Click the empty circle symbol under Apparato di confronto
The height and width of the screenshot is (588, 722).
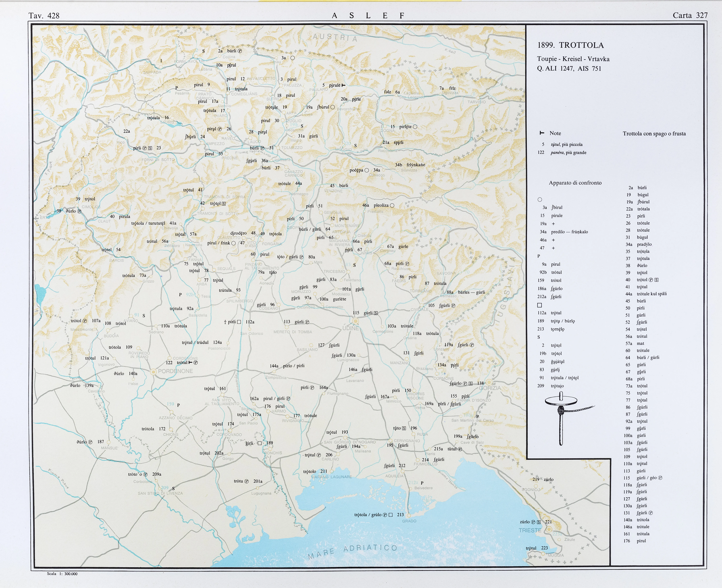pyautogui.click(x=540, y=200)
